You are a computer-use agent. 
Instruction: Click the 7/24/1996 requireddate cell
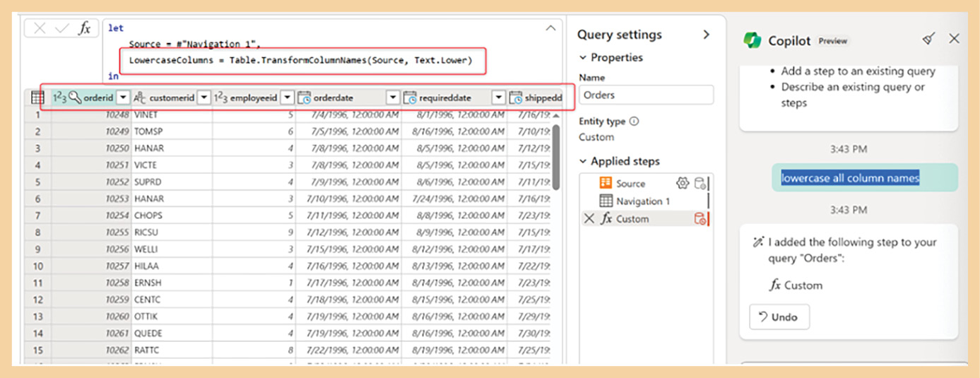tap(454, 199)
